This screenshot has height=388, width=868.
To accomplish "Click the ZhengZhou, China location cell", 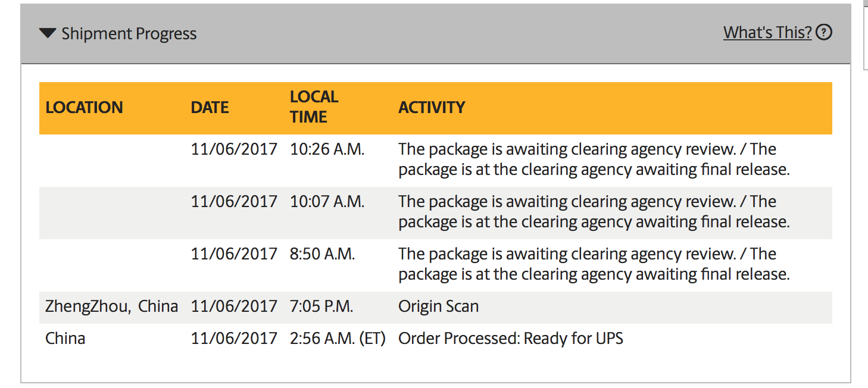I will pyautogui.click(x=112, y=306).
